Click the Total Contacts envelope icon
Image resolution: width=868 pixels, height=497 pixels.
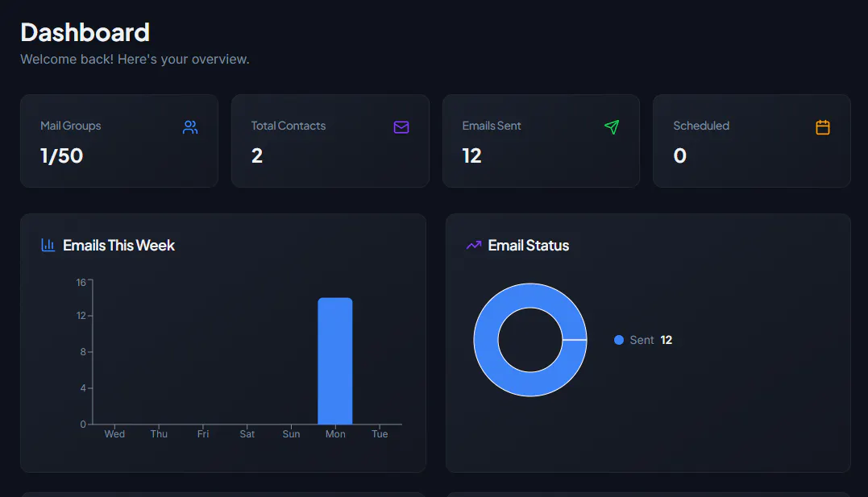[401, 127]
